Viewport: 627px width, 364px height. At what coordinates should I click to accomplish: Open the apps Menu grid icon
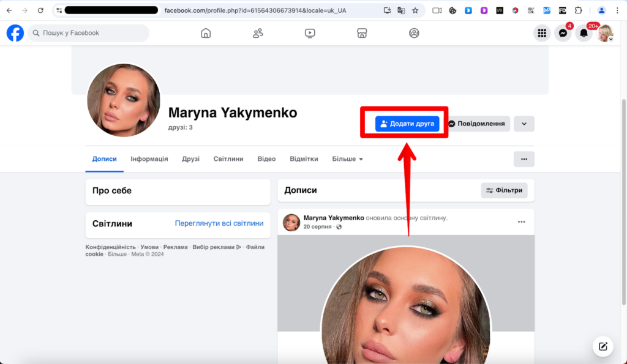click(x=541, y=33)
